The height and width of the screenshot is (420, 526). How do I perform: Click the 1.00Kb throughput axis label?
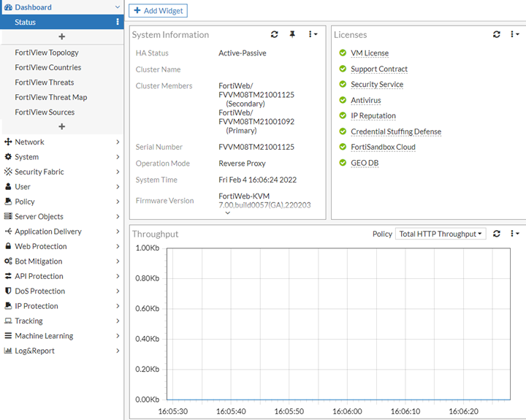coord(148,248)
